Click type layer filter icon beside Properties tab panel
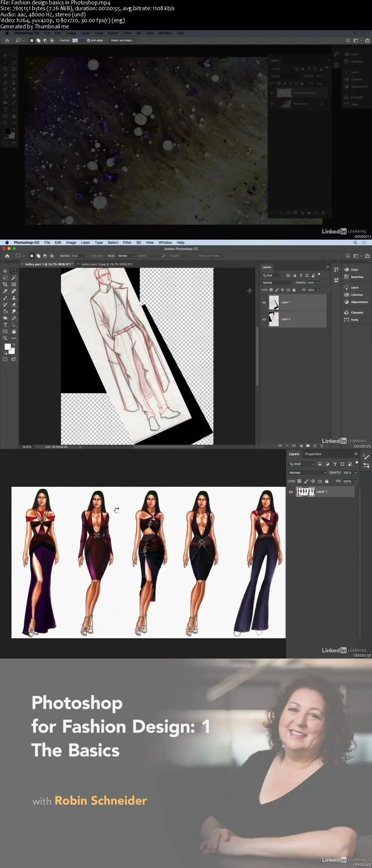Screen dimensions: 372x868 pos(335,464)
